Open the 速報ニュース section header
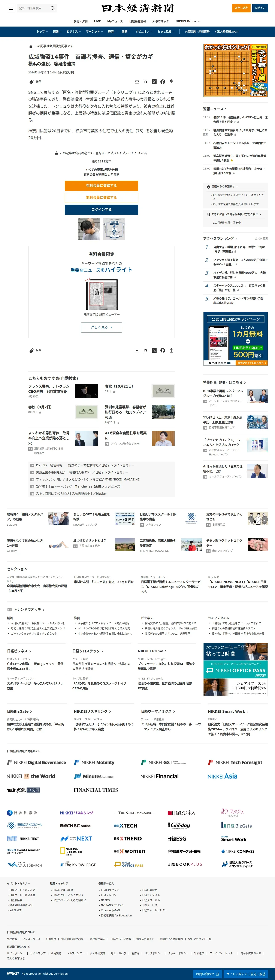 215,109
